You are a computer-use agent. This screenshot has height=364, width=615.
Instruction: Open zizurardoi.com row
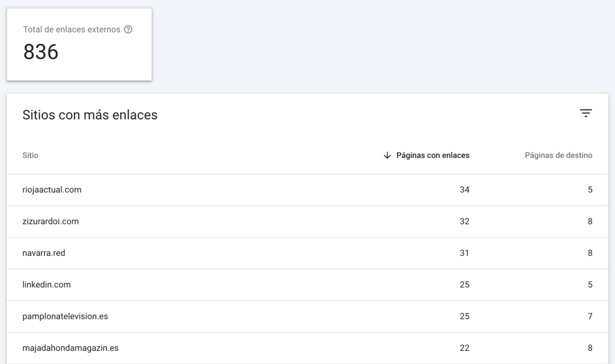[307, 222]
